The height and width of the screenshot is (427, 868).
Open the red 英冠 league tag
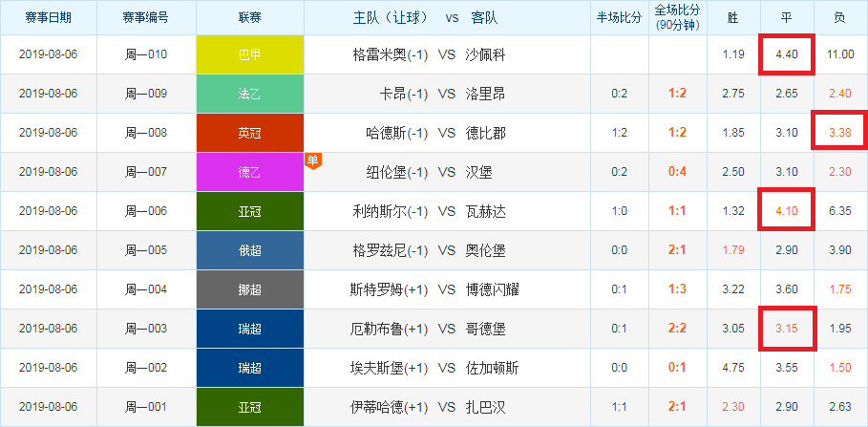pyautogui.click(x=250, y=133)
